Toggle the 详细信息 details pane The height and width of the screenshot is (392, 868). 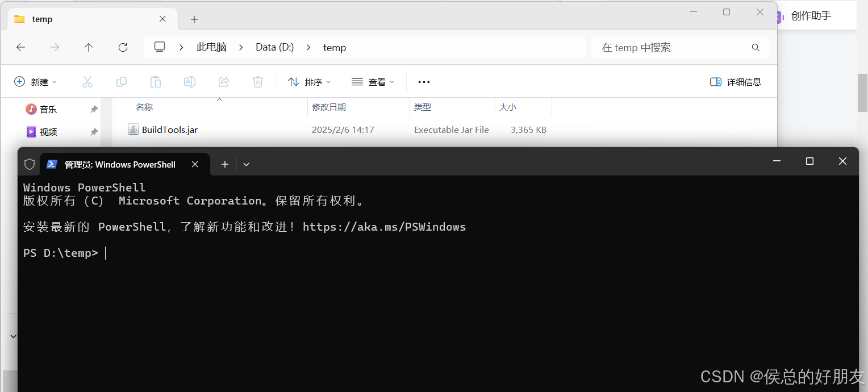[x=736, y=82]
